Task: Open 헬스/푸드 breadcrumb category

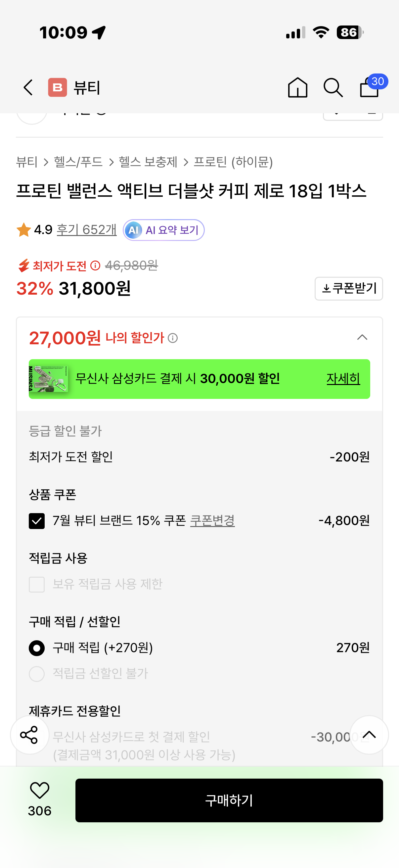Action: [x=78, y=162]
